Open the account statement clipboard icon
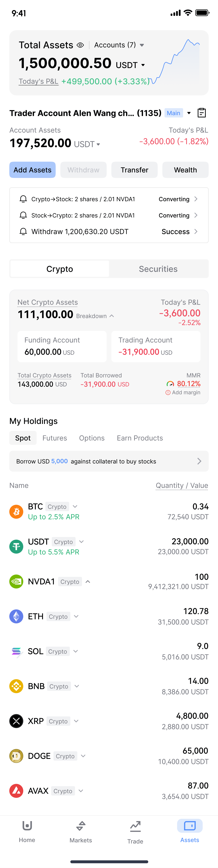This screenshot has height=868, width=218. coord(202,113)
